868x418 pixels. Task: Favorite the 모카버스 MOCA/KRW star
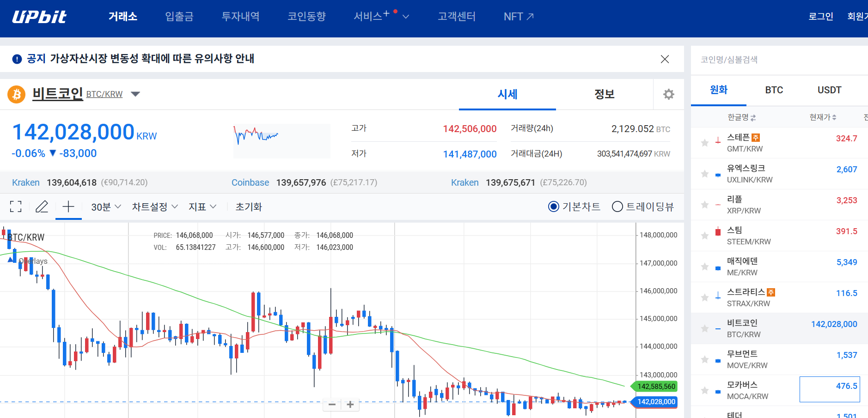705,390
